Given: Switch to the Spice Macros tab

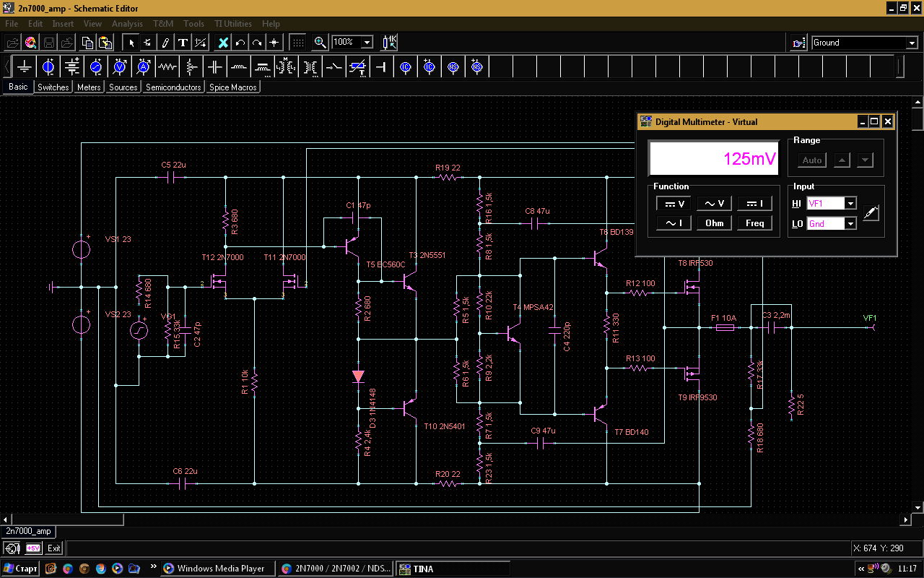Looking at the screenshot, I should coord(233,87).
